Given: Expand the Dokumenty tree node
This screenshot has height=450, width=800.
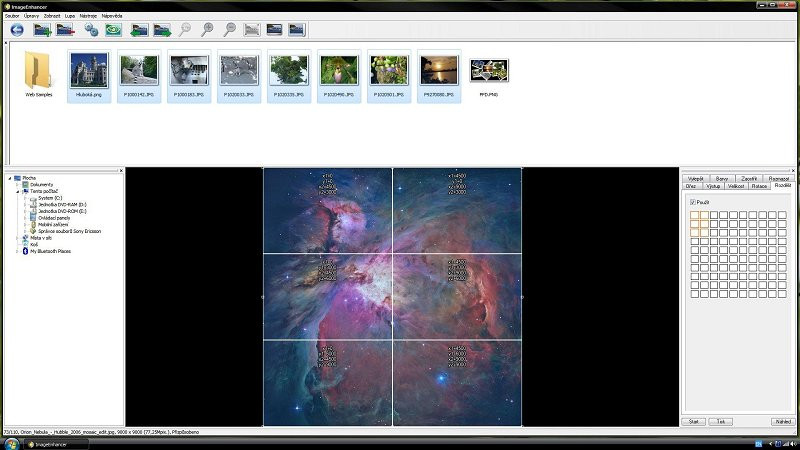Looking at the screenshot, I should pos(17,185).
